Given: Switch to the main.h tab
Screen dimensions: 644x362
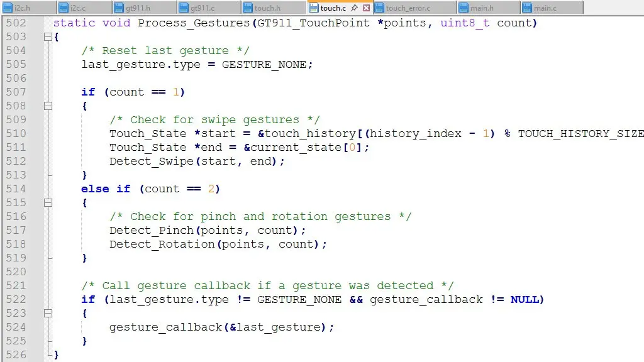Looking at the screenshot, I should pos(482,8).
